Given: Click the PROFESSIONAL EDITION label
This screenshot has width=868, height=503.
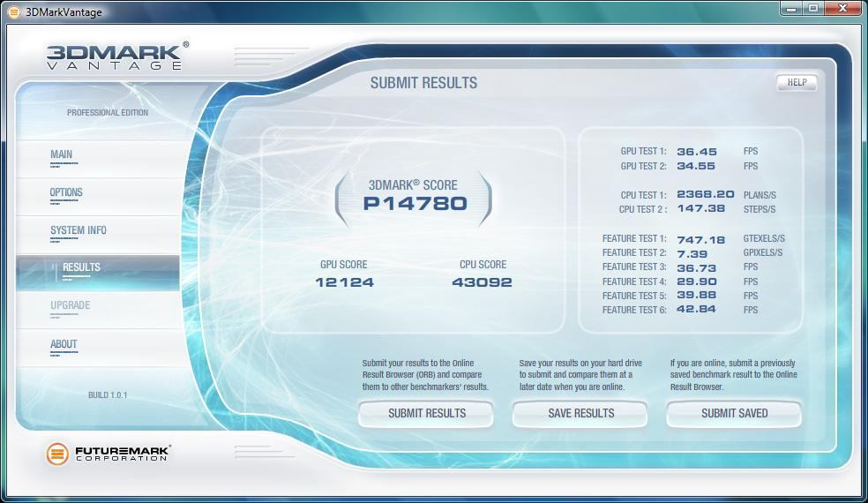Looking at the screenshot, I should [108, 112].
